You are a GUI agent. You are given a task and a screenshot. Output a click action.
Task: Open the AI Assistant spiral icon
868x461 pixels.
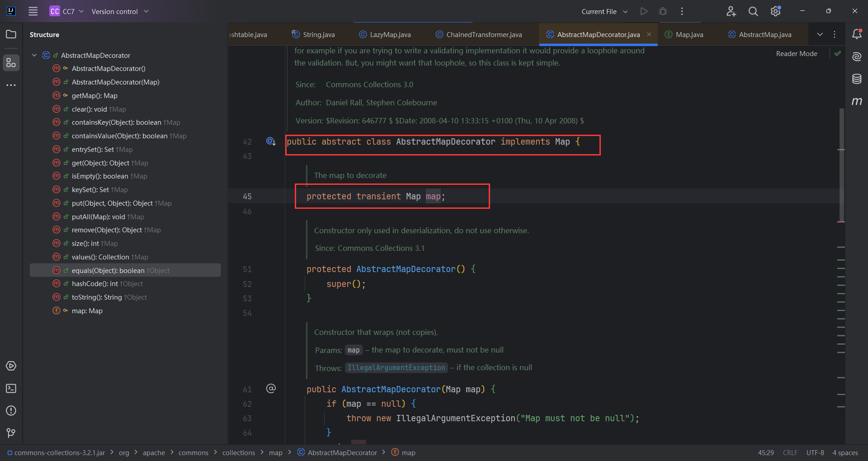[857, 56]
